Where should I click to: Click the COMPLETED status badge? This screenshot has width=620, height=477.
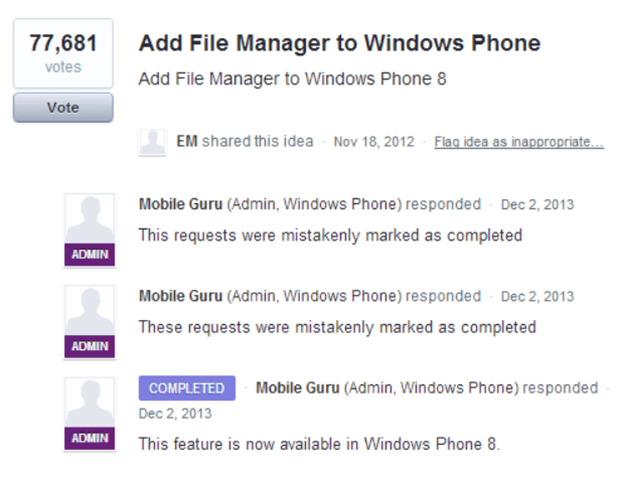187,388
